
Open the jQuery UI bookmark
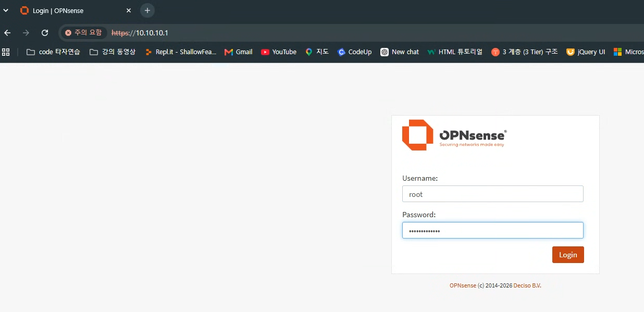pyautogui.click(x=586, y=52)
